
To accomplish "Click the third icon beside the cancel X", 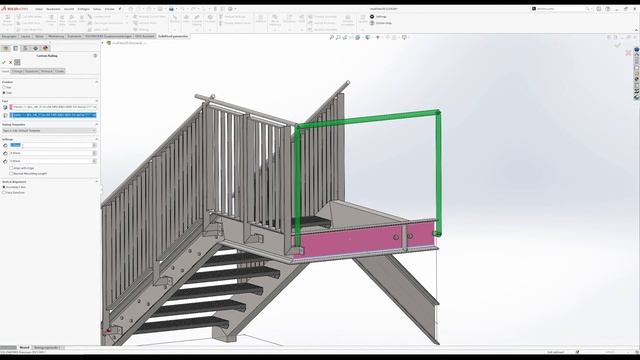I will coord(17,62).
